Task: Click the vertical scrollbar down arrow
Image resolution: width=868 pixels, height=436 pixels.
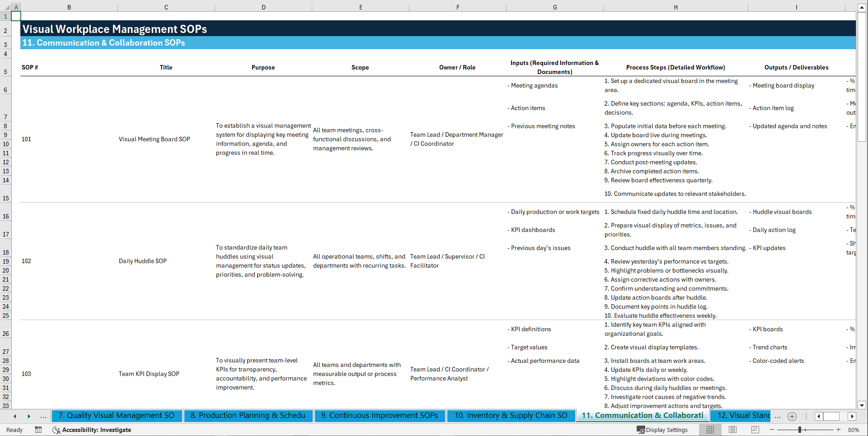Action: (863, 405)
